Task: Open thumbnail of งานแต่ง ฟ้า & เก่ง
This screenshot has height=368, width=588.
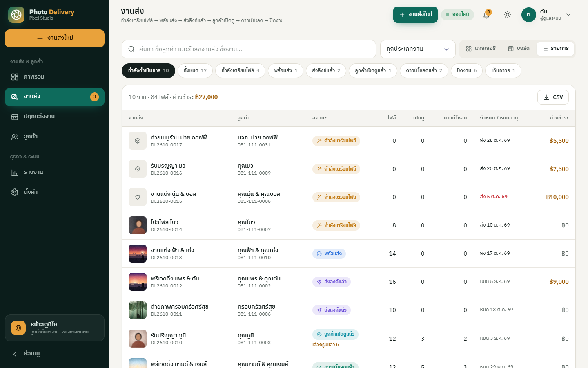Action: 138,254
